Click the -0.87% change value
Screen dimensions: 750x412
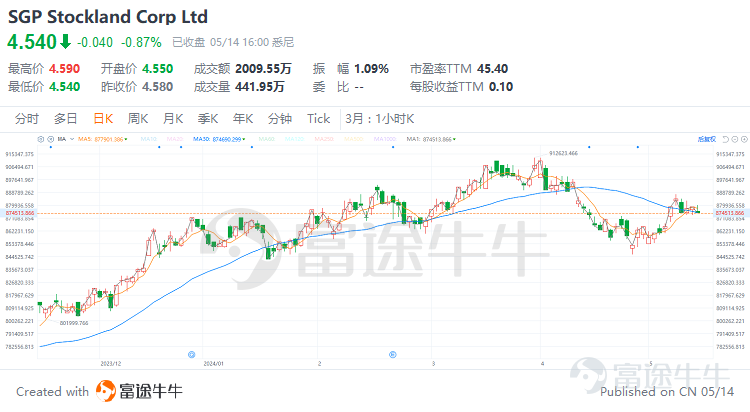point(142,43)
